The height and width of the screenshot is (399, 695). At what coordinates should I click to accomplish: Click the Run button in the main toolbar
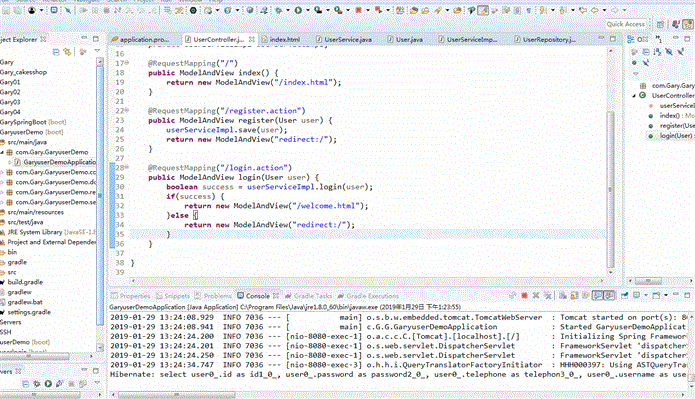298,10
